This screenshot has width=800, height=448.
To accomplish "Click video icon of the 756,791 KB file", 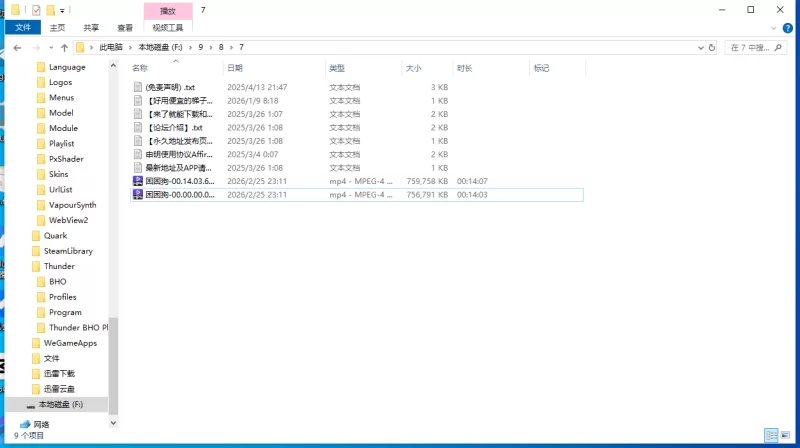I will [x=137, y=194].
